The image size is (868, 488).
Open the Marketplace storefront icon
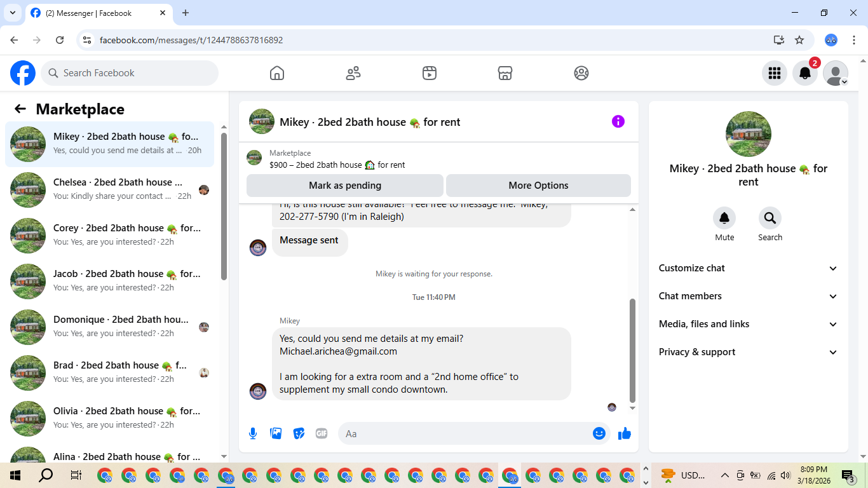[x=505, y=73]
